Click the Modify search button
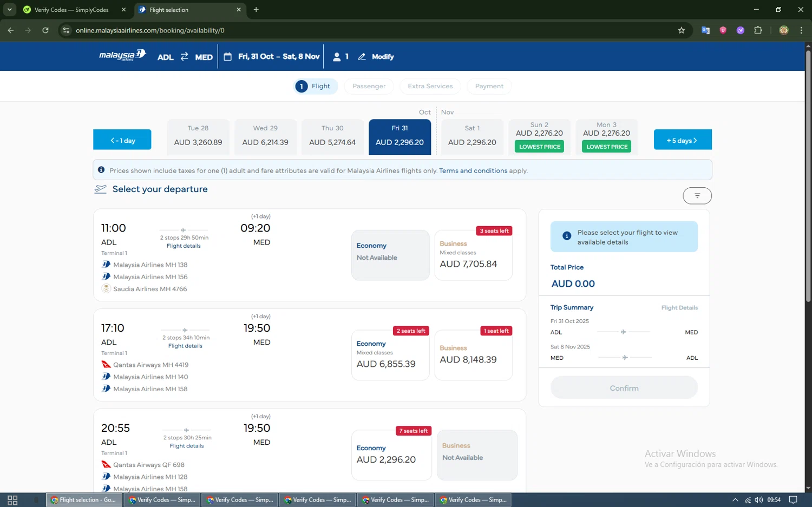Viewport: 812px width, 507px height. 376,57
